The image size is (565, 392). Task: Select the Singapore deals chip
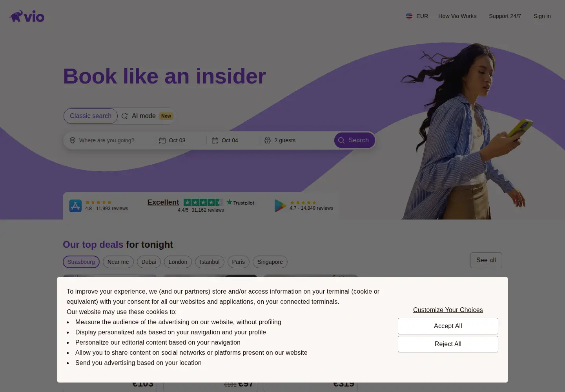(270, 262)
